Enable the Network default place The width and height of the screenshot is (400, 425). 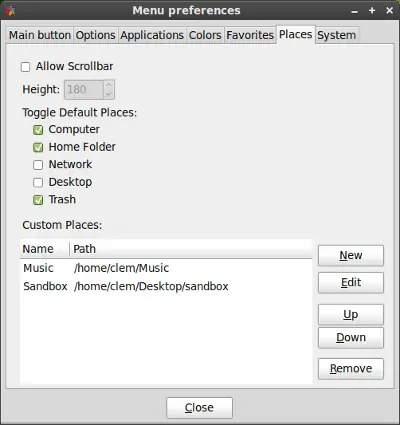[38, 165]
